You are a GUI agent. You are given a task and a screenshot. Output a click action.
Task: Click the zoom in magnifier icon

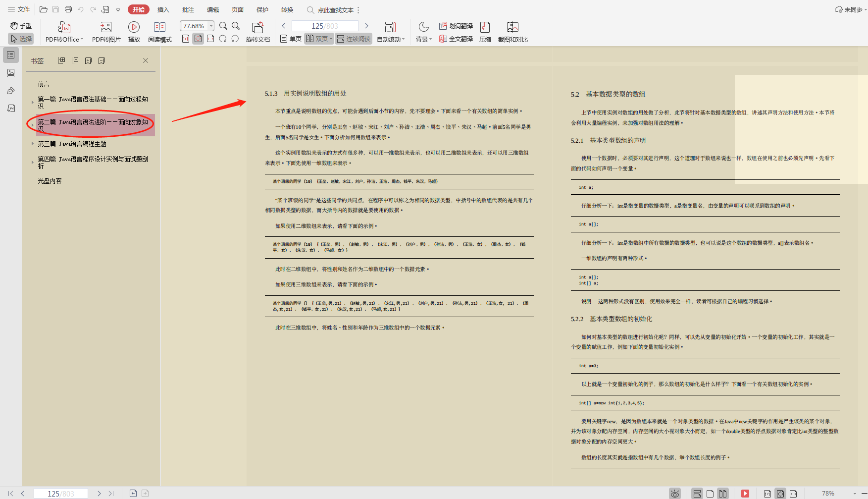236,26
